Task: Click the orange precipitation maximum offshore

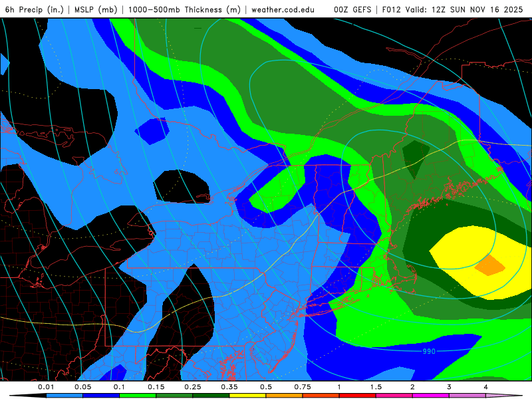Action: [489, 265]
